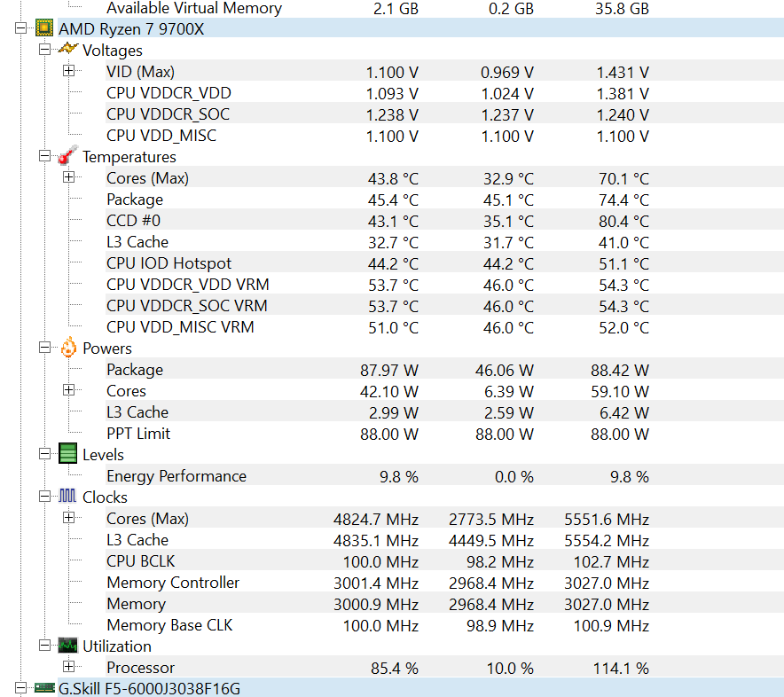Viewport: 784px width, 697px height.
Task: Click the 5551.6 MHz cores maximum clock
Action: 607,520
